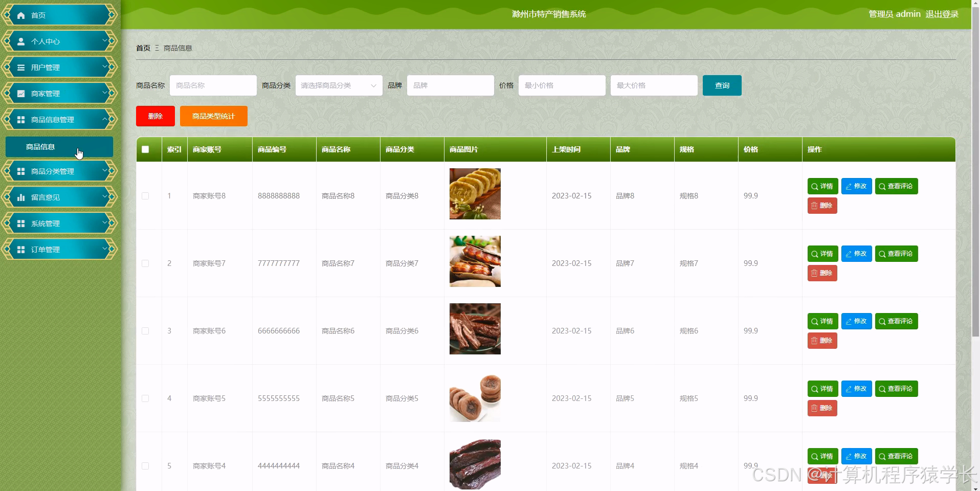Image resolution: width=980 pixels, height=491 pixels.
Task: Focus the 最小价格 input field
Action: [562, 85]
